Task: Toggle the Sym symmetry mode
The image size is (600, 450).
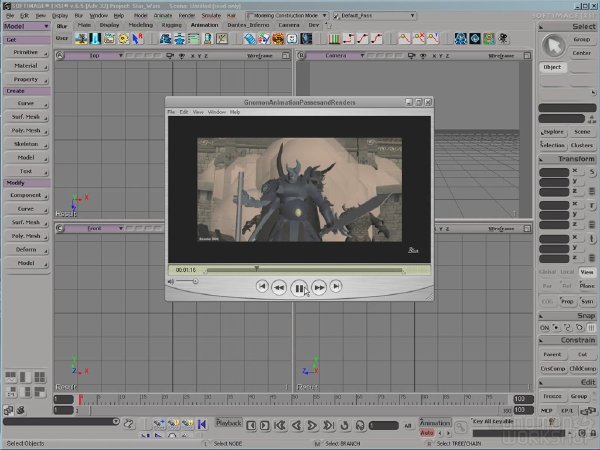Action: point(587,302)
